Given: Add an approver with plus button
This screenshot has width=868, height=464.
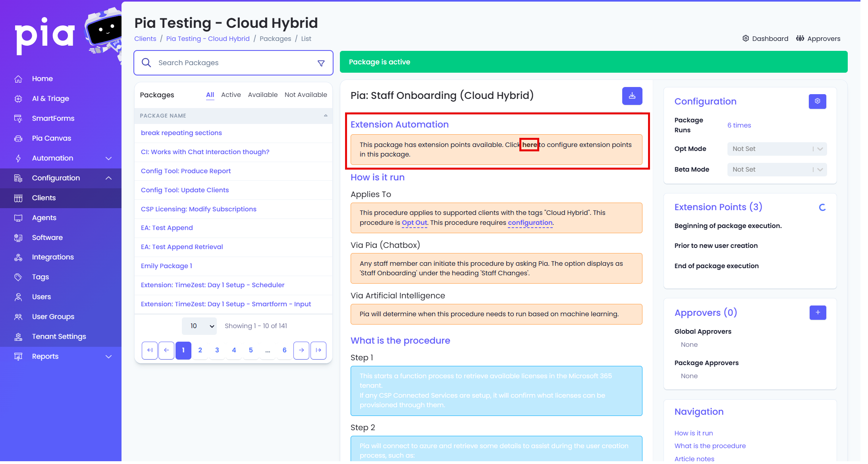Looking at the screenshot, I should 818,313.
